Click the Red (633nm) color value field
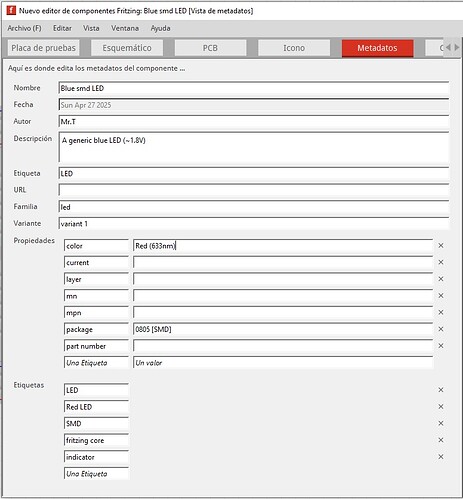463x499 pixels. pyautogui.click(x=283, y=246)
